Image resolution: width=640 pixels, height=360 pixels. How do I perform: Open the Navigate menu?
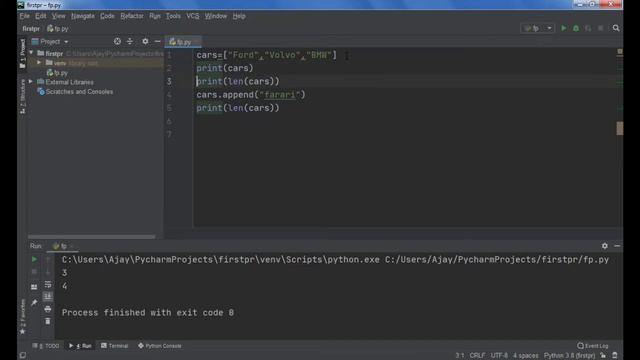click(x=83, y=16)
